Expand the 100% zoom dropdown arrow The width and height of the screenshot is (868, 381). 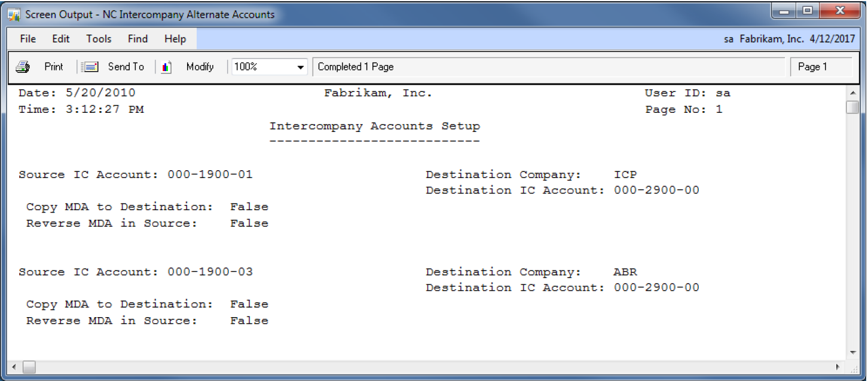301,67
